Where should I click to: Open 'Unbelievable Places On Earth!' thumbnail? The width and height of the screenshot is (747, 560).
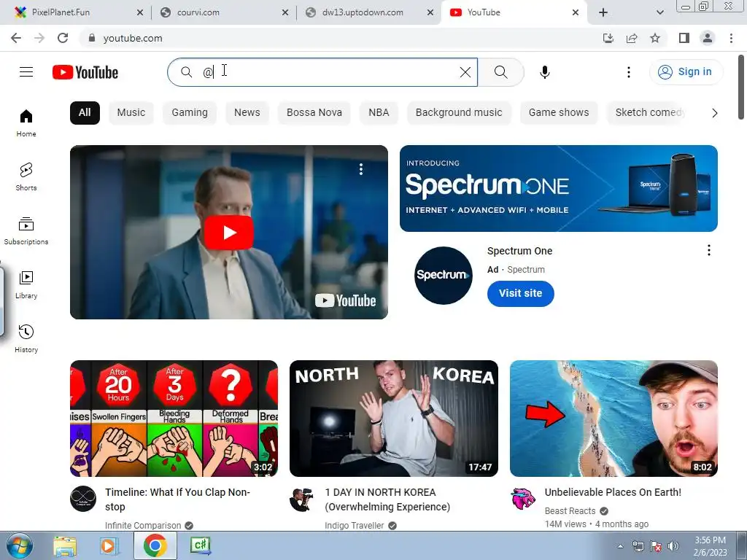point(614,418)
